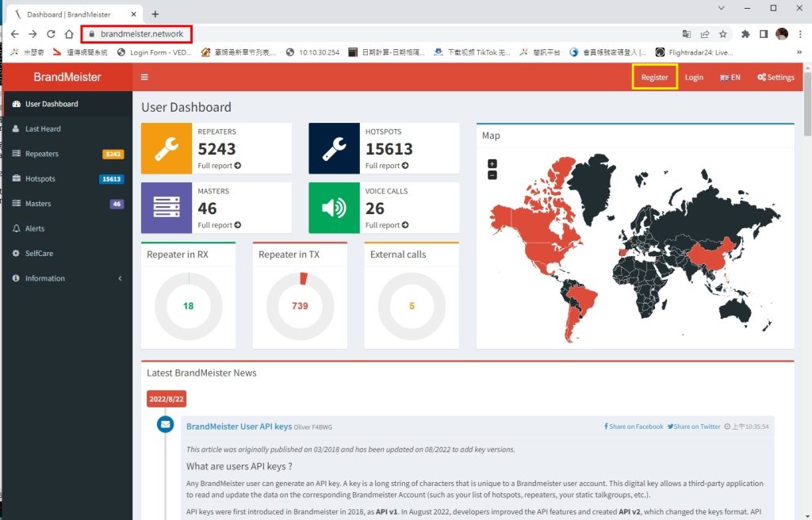Open the Settings menu

tap(776, 77)
